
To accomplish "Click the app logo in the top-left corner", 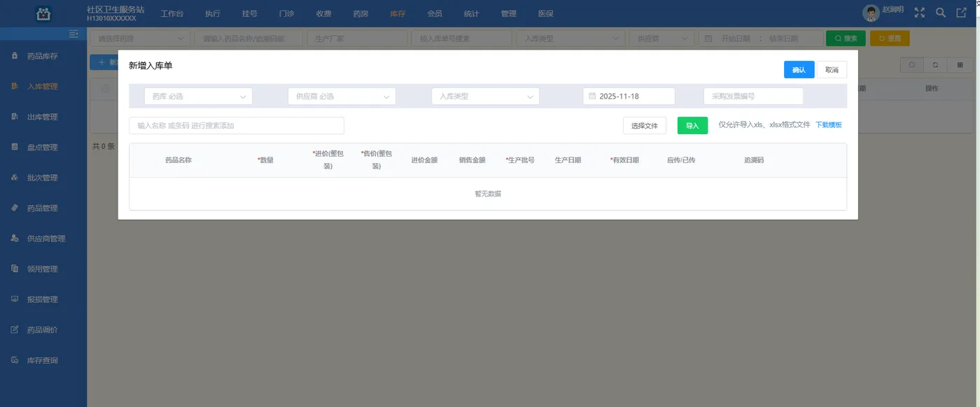I will coord(43,12).
